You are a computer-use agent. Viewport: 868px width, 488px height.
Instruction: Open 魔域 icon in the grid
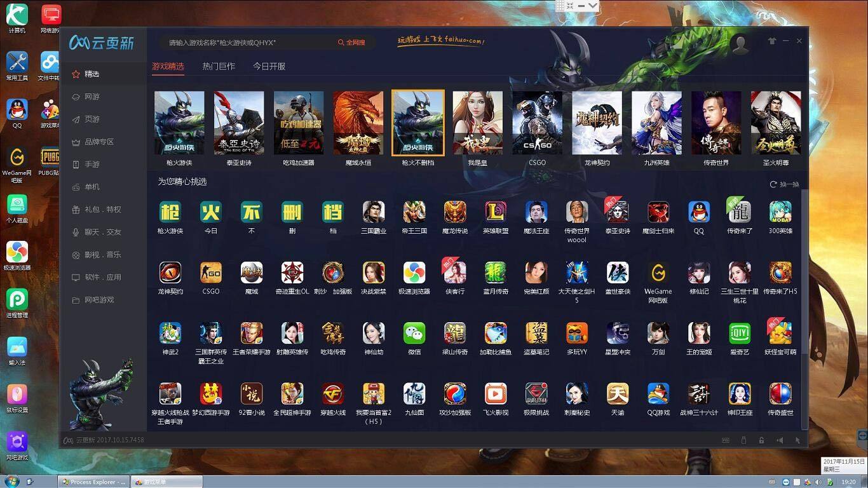[252, 272]
